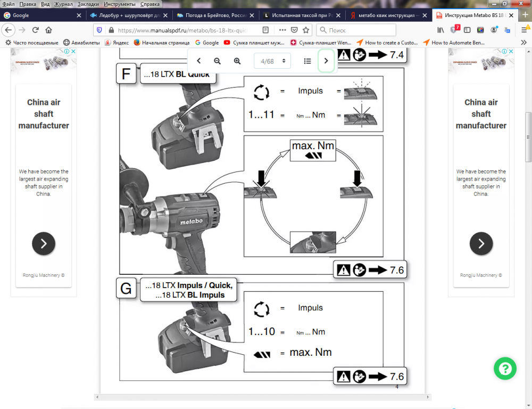
Task: Reload the current page
Action: 36,30
